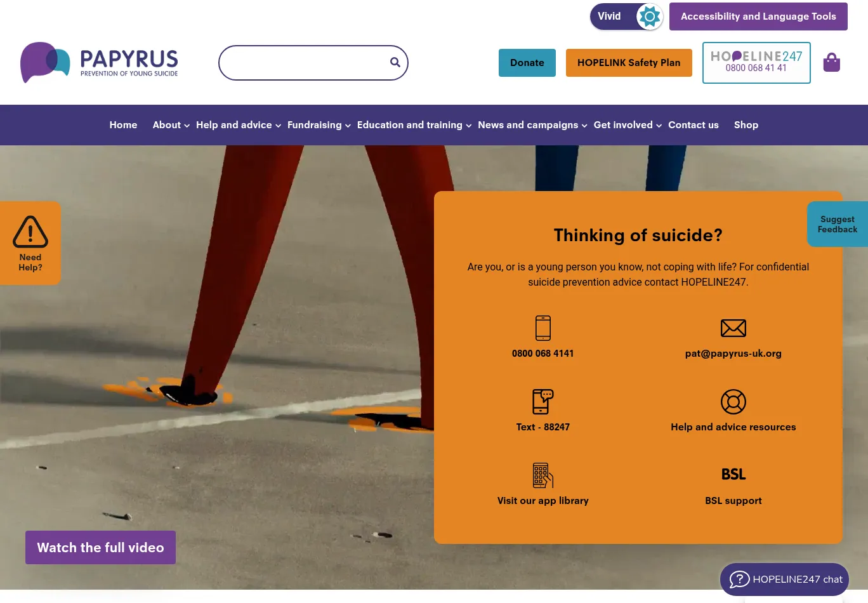Open Accessibility and Language Tools
This screenshot has height=603, width=868.
[x=758, y=17]
